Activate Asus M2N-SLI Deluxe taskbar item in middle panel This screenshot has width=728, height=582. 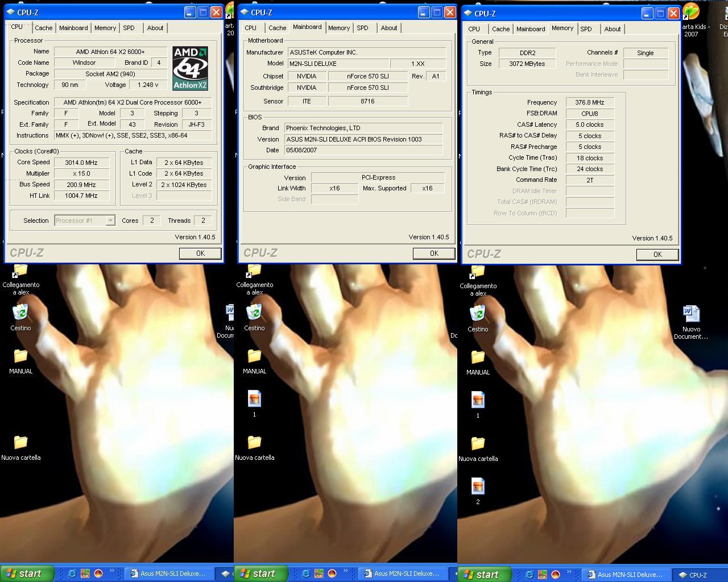(403, 573)
